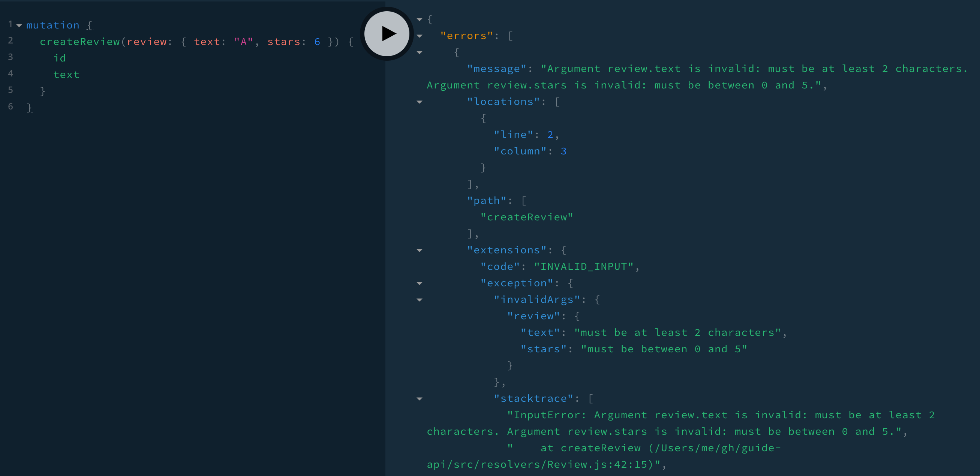Click the text value "A" in the query
980x476 pixels.
243,42
